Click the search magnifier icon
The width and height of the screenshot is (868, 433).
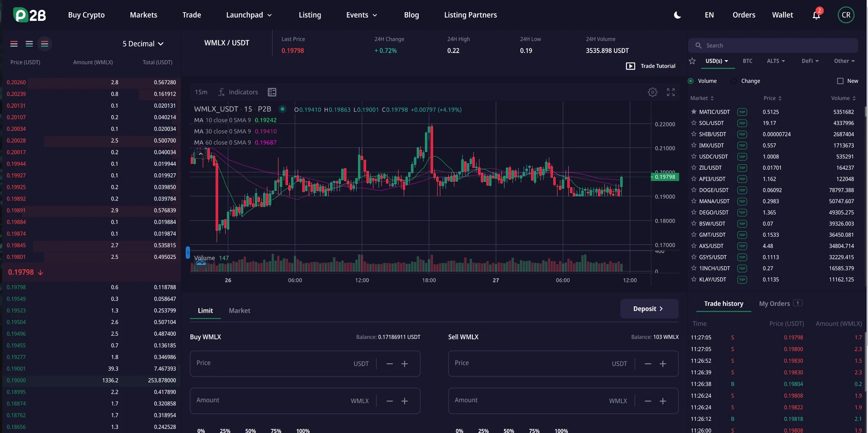698,46
